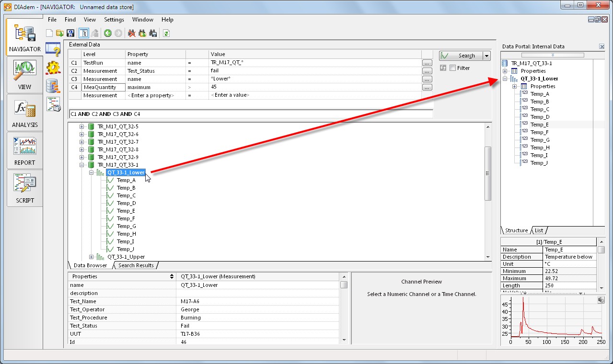Go to the REPORT panel
The image size is (613, 364).
pos(24,150)
